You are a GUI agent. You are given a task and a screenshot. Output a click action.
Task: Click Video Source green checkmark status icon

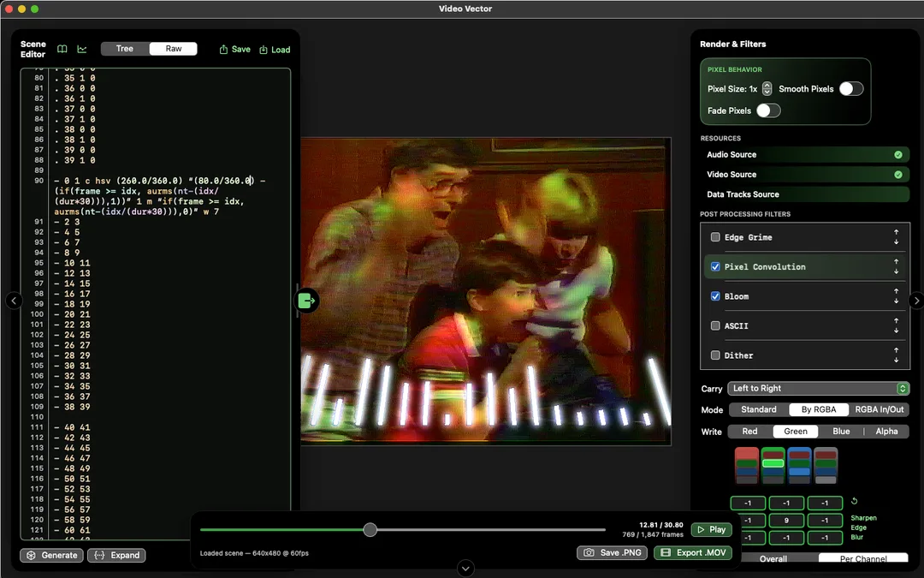pyautogui.click(x=898, y=175)
